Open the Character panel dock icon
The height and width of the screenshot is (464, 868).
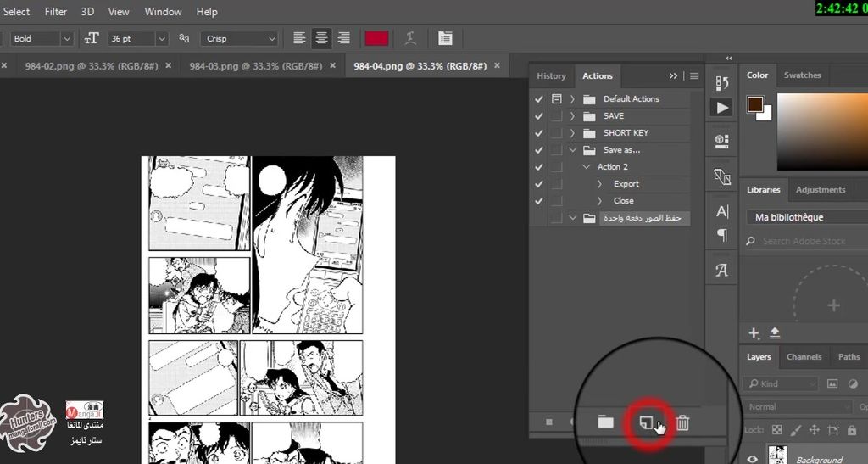click(x=722, y=211)
